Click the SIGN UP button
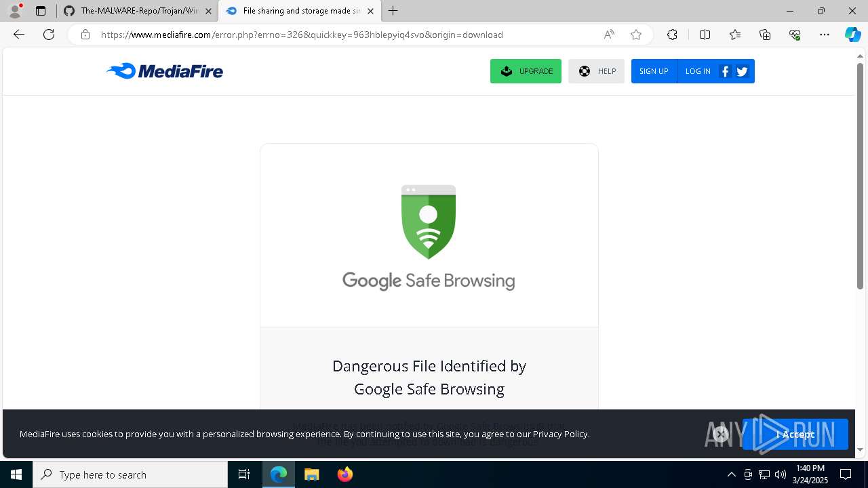This screenshot has height=488, width=868. point(654,71)
